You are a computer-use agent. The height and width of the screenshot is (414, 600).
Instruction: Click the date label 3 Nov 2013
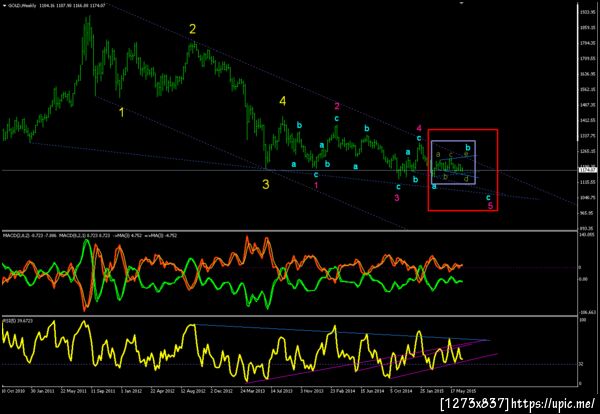312,391
